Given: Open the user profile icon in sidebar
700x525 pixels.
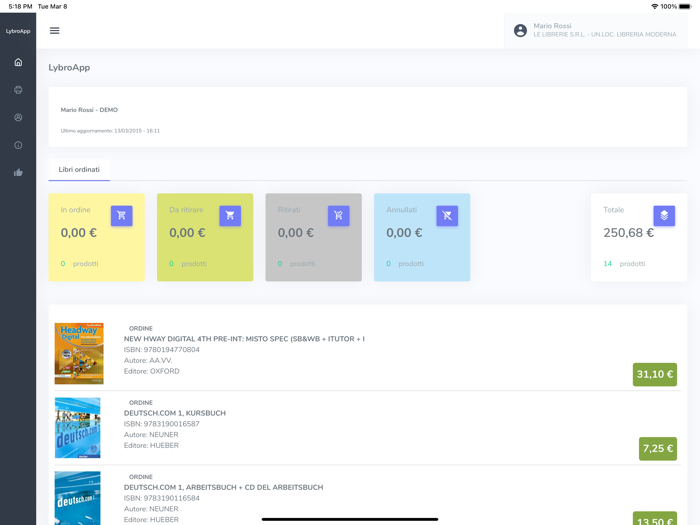Looking at the screenshot, I should (x=18, y=117).
